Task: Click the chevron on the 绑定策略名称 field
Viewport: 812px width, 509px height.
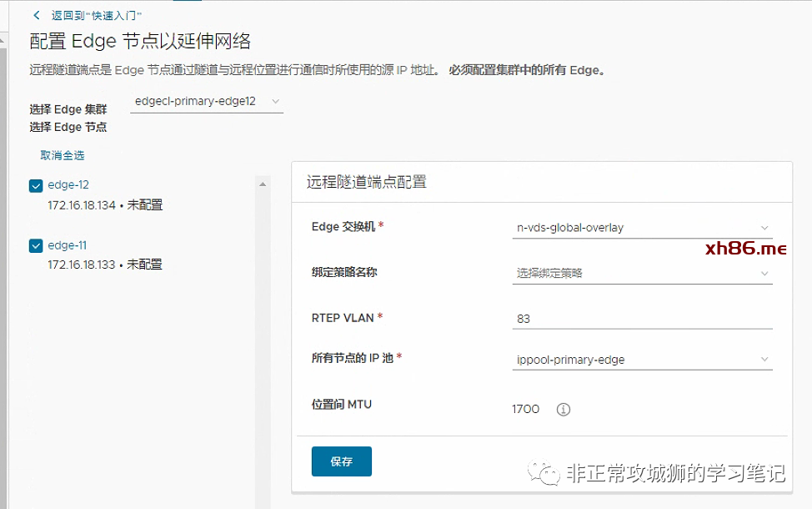Action: coord(764,273)
